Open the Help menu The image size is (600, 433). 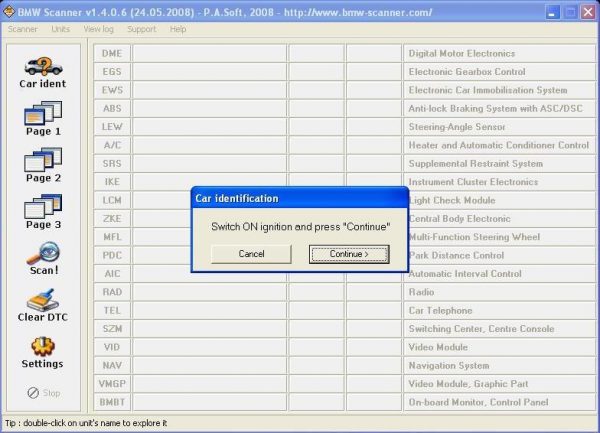click(x=178, y=29)
